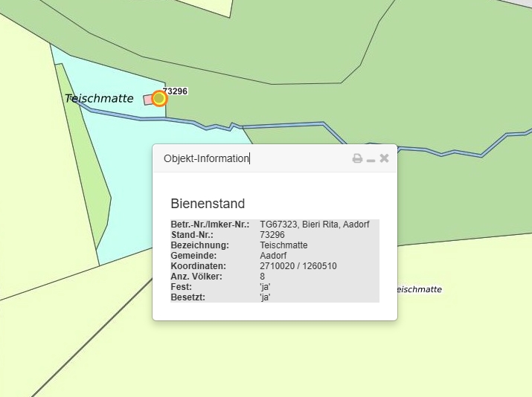
Task: Click the italic Teischmatte label on cyan parcel
Action: (x=99, y=98)
